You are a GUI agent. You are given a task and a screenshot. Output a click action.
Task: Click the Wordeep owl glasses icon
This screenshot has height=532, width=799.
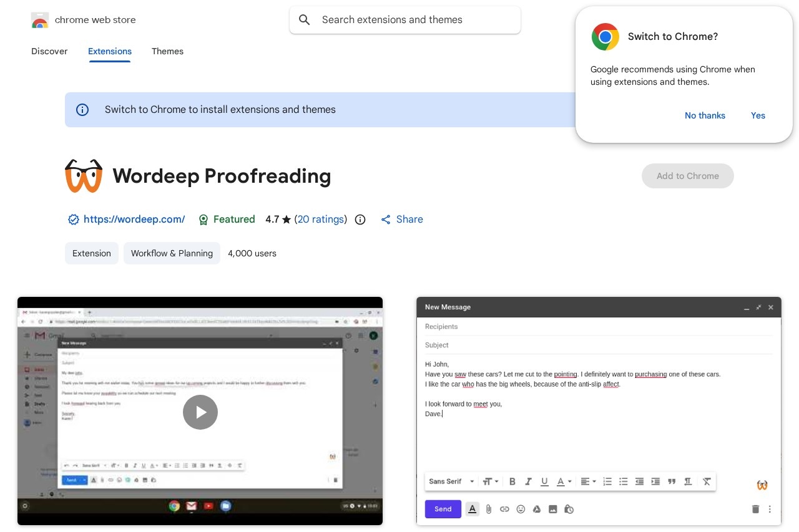click(x=762, y=485)
